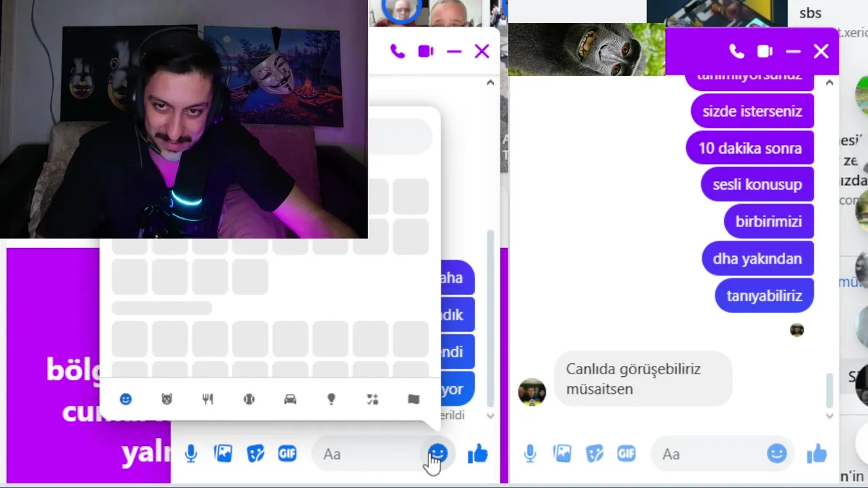Select symbols emoji category tab
This screenshot has height=488, width=868.
372,399
